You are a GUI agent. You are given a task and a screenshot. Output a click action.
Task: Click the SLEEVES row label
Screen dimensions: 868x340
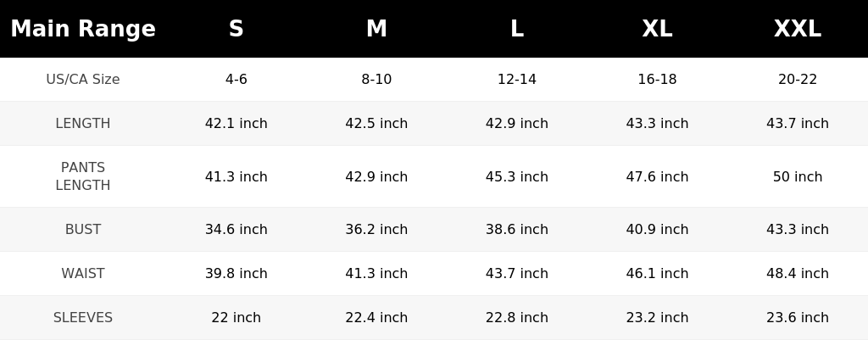tap(83, 318)
